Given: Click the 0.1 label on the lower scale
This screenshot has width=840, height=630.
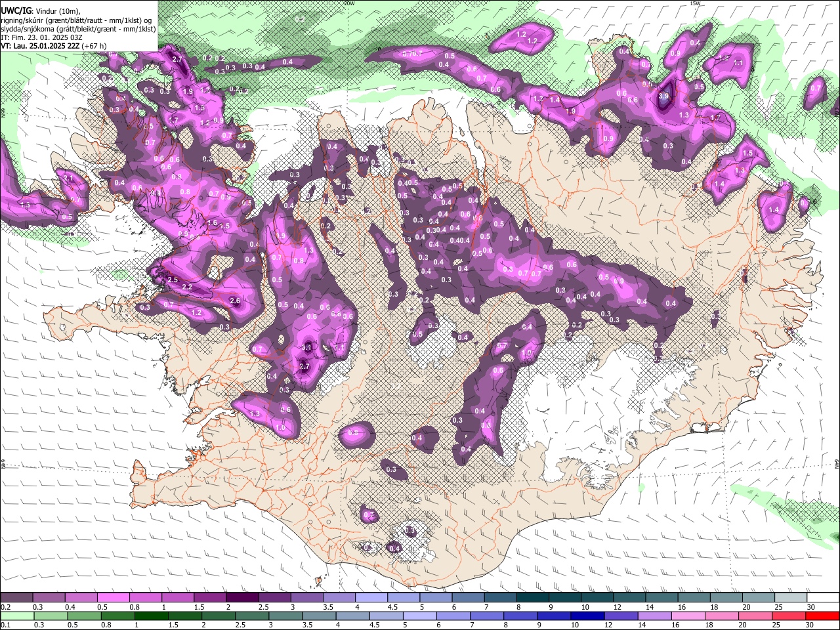Looking at the screenshot, I should pyautogui.click(x=5, y=625).
